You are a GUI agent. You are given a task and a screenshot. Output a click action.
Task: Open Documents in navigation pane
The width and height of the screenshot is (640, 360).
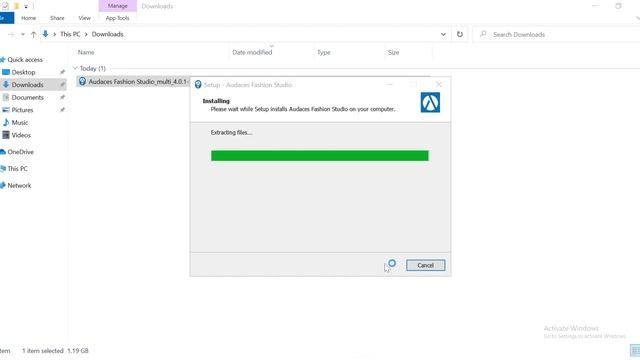(27, 98)
